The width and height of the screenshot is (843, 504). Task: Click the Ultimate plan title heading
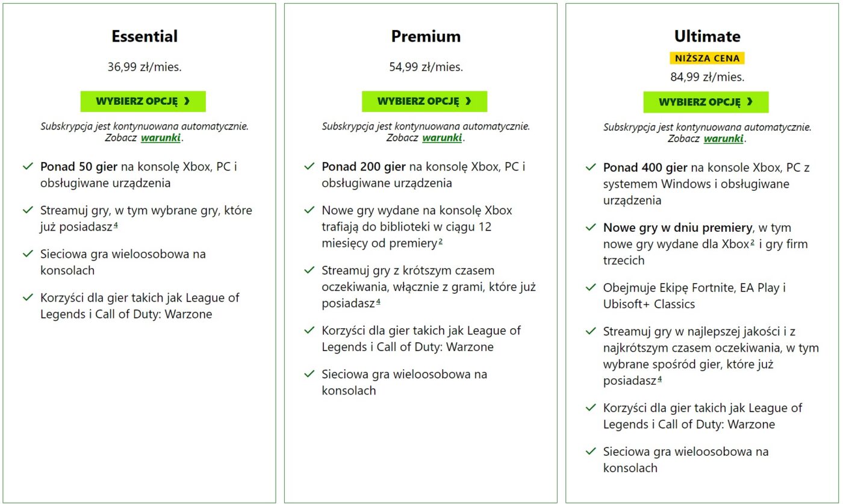click(x=708, y=36)
